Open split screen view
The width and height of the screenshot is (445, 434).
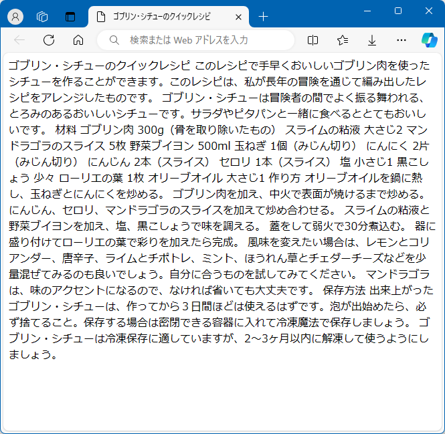[x=313, y=40]
